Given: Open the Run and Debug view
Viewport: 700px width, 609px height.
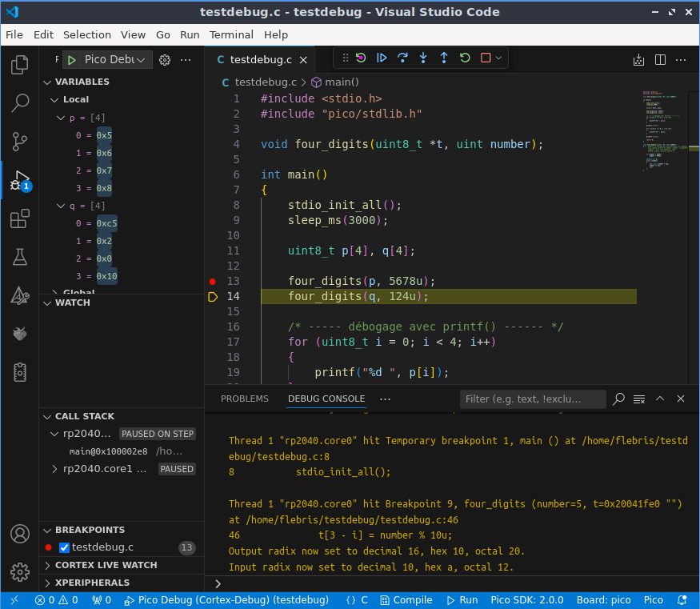Looking at the screenshot, I should (20, 181).
